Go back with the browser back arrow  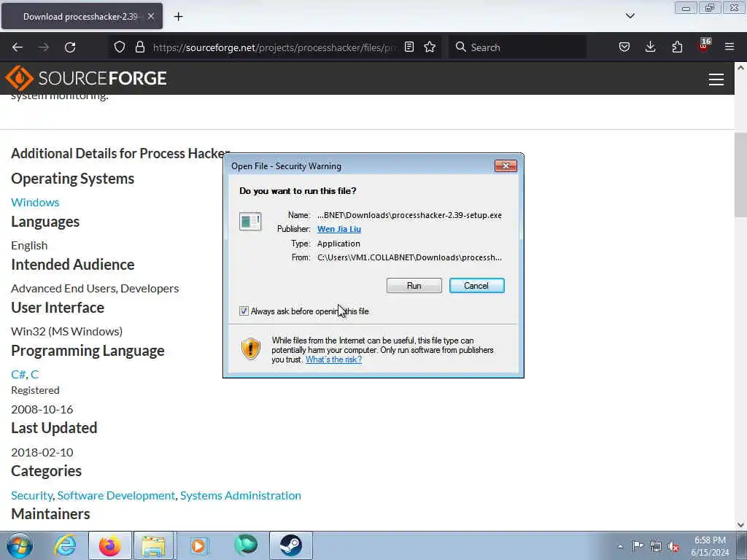[x=18, y=47]
